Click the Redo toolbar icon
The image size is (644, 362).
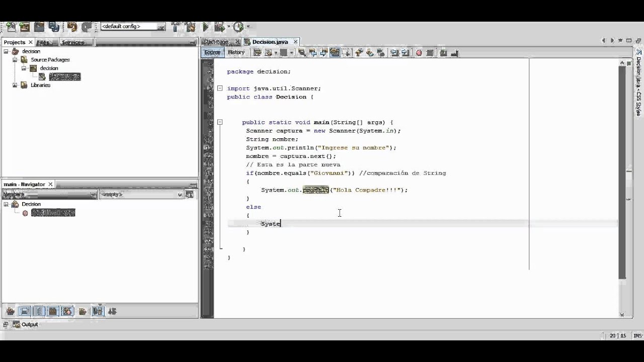87,27
